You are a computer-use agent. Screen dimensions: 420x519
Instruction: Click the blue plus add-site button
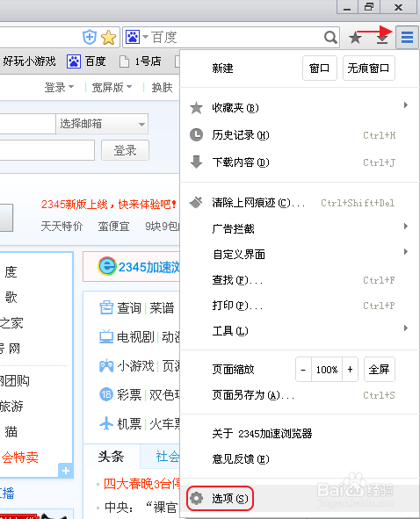pyautogui.click(x=66, y=471)
